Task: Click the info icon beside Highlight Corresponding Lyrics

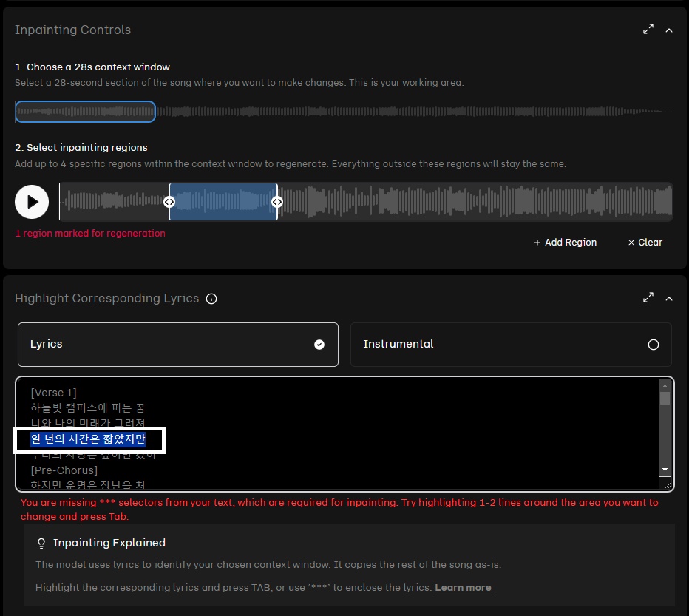Action: 211,299
